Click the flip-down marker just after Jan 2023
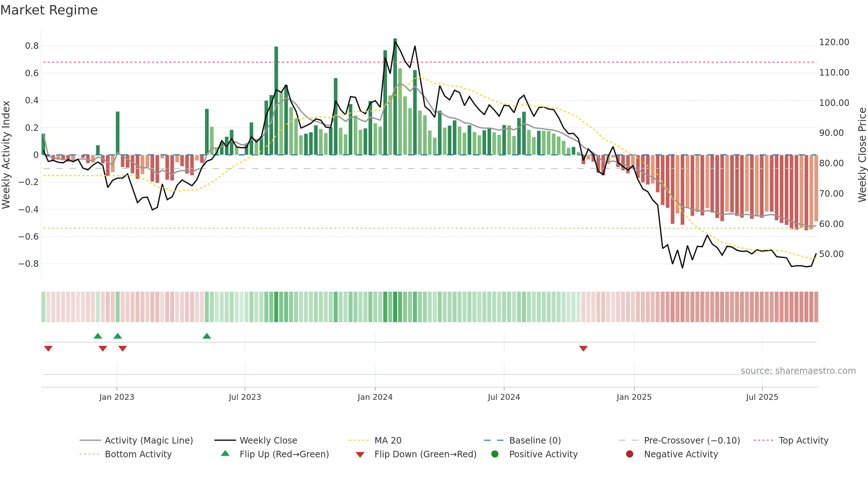Image resolution: width=868 pixels, height=488 pixels. click(x=123, y=348)
